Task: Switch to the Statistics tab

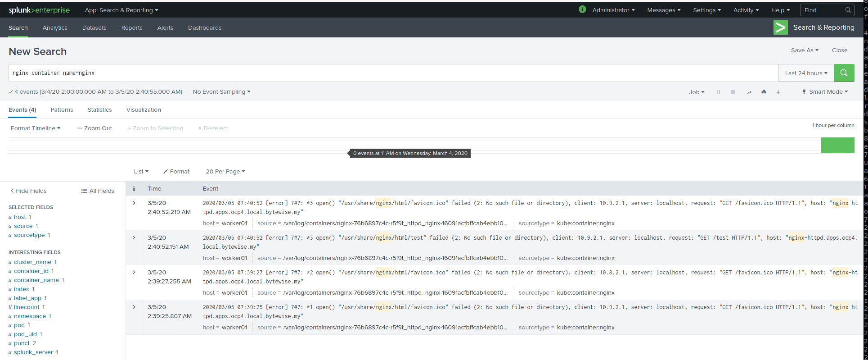Action: 99,109
